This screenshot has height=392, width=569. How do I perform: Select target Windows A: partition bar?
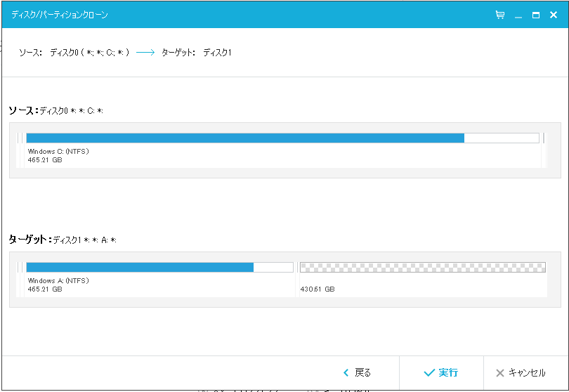pos(159,268)
